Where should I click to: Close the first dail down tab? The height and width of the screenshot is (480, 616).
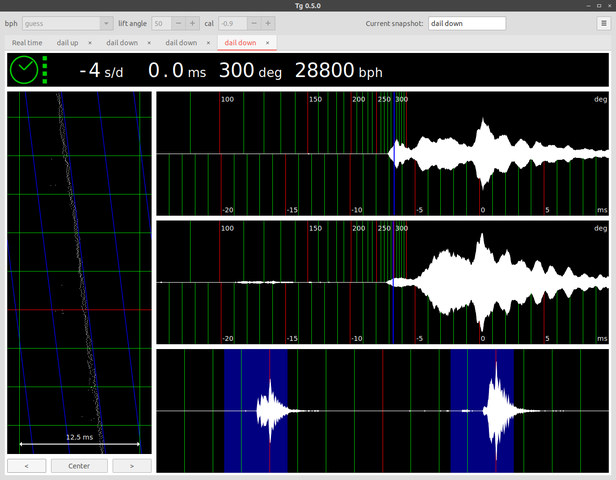pyautogui.click(x=149, y=43)
